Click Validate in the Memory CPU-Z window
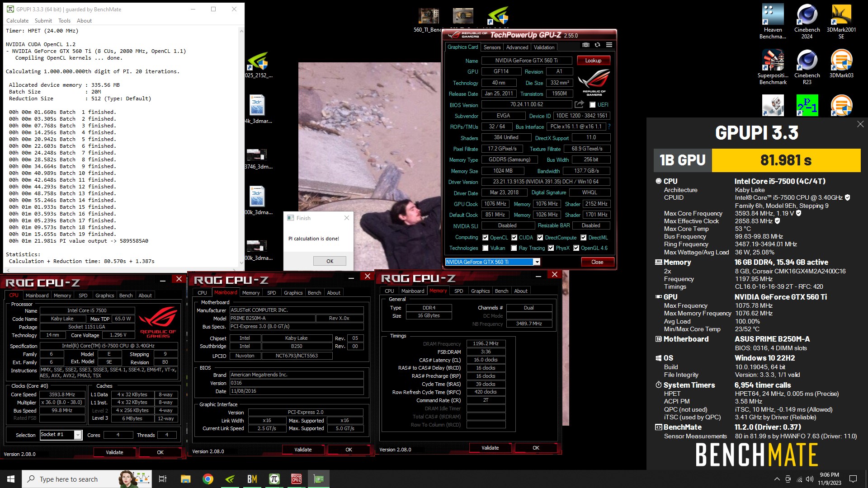Viewport: 868px width, 488px height. click(490, 448)
